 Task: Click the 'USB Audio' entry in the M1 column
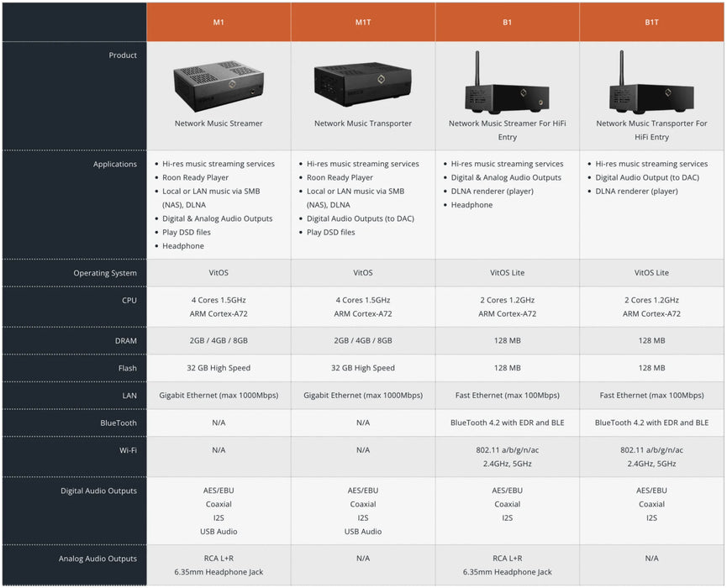(x=219, y=532)
